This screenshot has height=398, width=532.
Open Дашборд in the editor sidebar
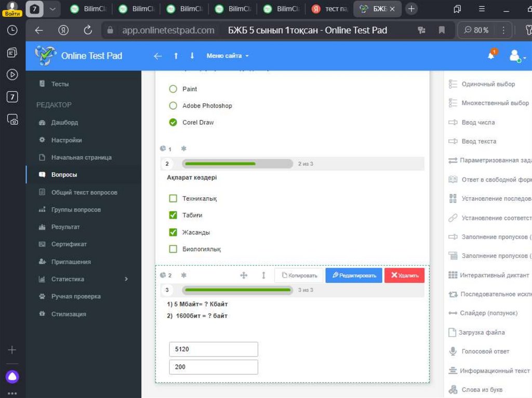(64, 122)
